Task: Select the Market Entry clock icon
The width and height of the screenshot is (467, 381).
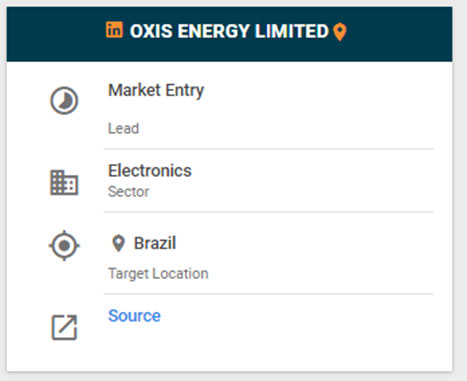Action: pyautogui.click(x=64, y=100)
